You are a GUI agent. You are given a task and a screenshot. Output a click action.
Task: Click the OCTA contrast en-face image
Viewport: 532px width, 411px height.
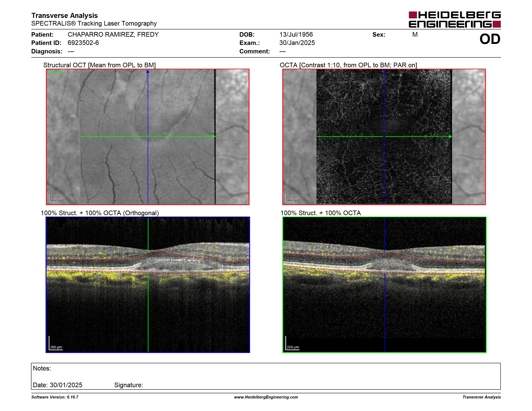point(384,137)
